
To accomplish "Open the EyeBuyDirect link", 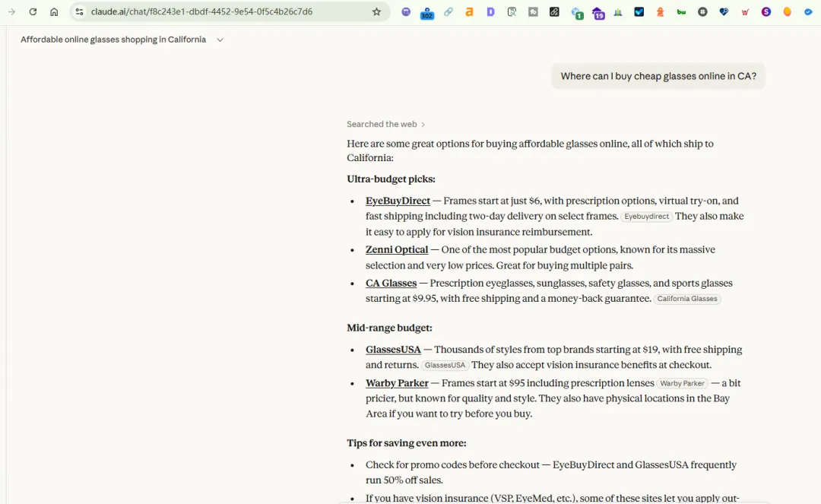I will (x=398, y=201).
